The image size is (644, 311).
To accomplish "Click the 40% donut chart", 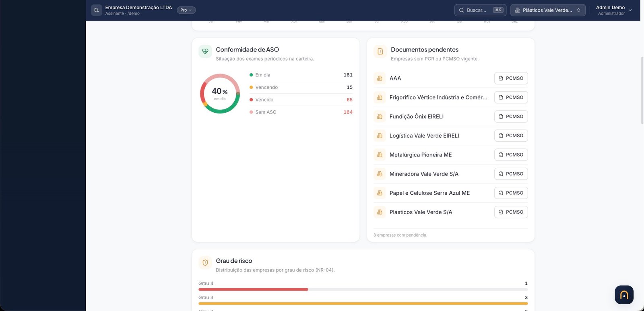I will click(x=220, y=93).
